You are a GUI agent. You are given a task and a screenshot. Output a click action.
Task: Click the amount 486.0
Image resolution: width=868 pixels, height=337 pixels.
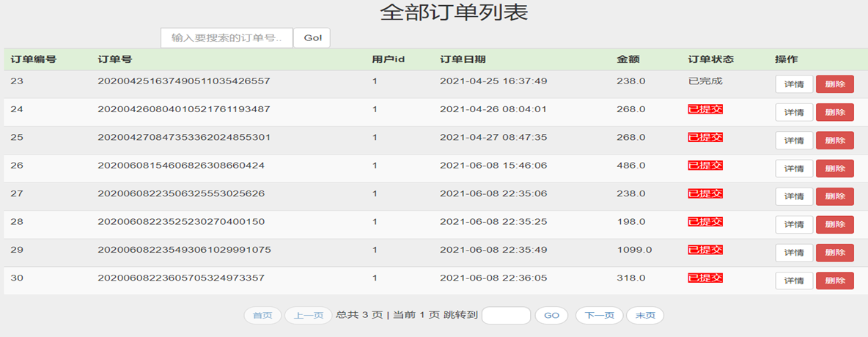point(631,165)
